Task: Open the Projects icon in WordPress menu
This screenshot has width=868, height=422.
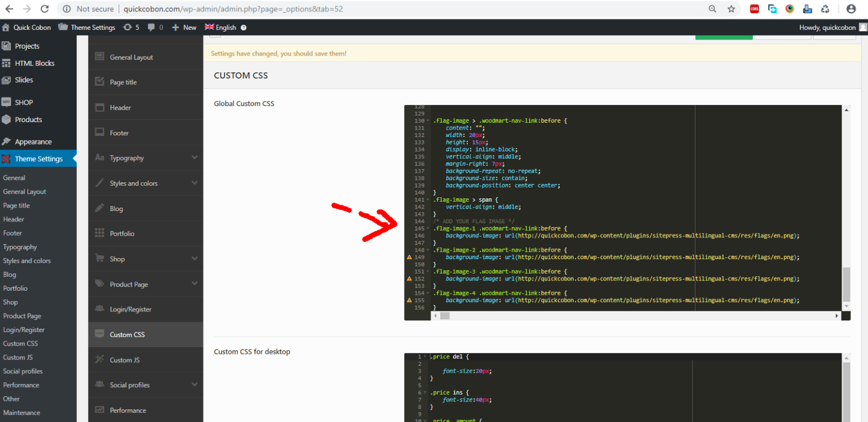Action: [6, 46]
